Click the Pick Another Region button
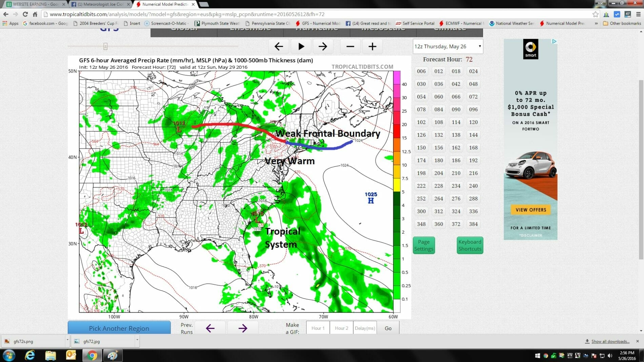 pyautogui.click(x=119, y=328)
